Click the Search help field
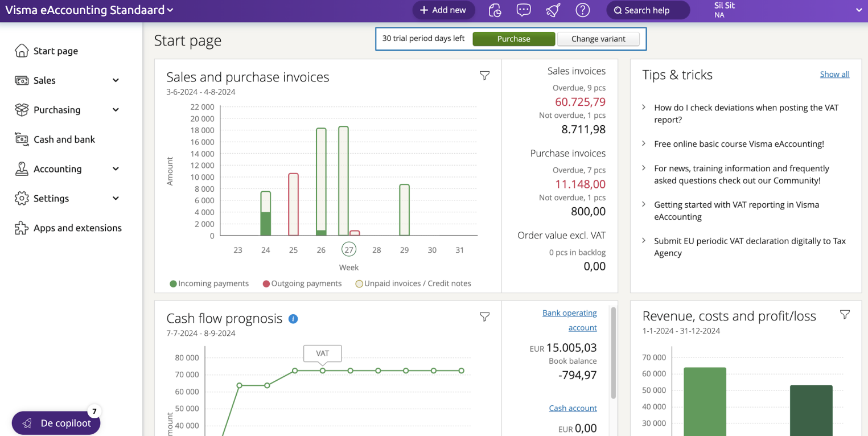 (x=647, y=10)
